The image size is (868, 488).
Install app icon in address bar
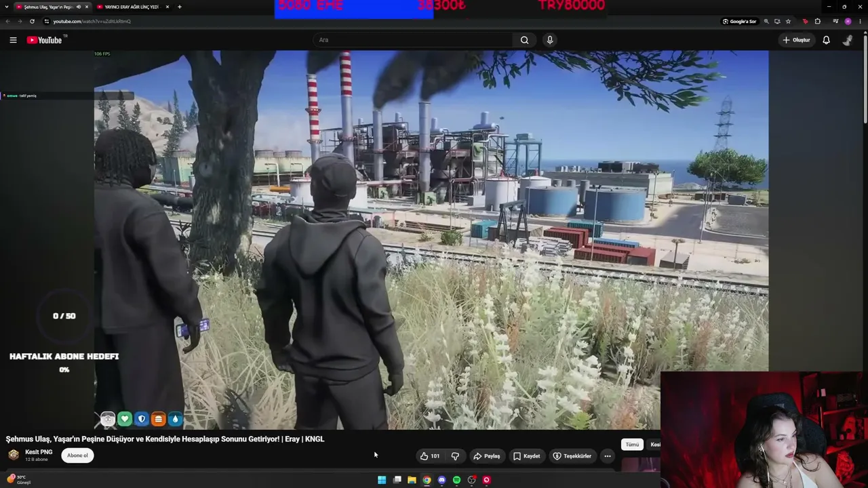[x=777, y=21]
